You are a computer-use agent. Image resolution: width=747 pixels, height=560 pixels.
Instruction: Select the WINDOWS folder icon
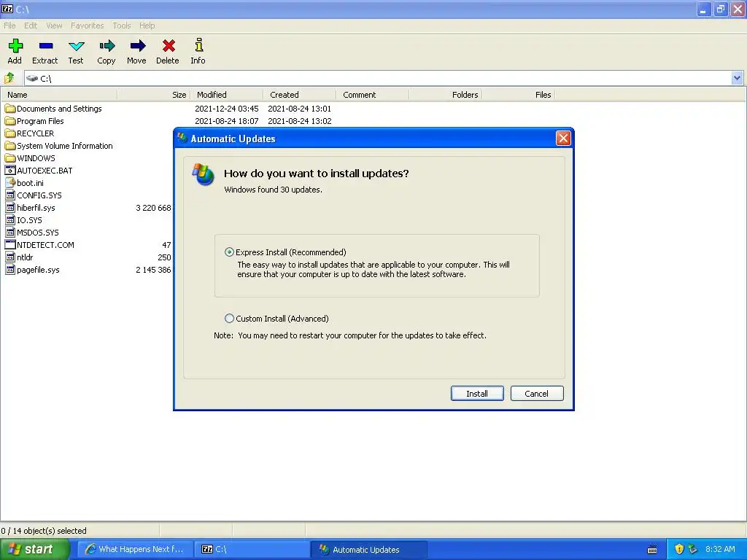10,158
